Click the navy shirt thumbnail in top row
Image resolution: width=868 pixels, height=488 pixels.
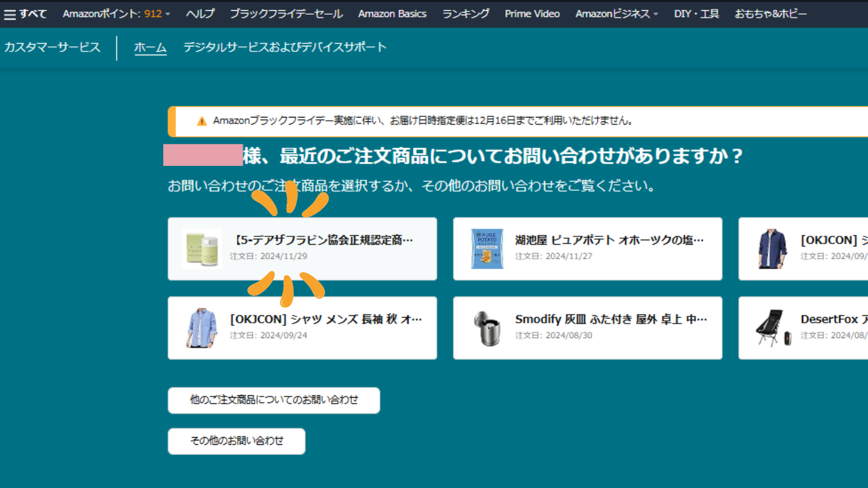(x=773, y=248)
